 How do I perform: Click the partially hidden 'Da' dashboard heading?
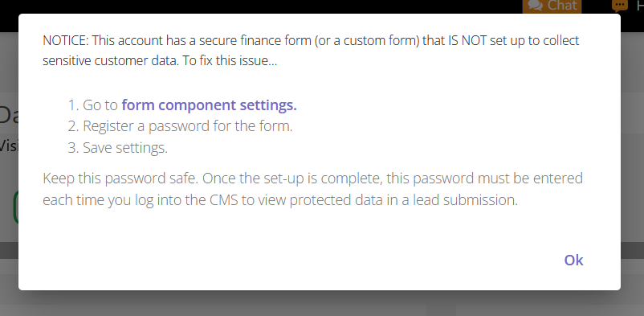coord(9,115)
